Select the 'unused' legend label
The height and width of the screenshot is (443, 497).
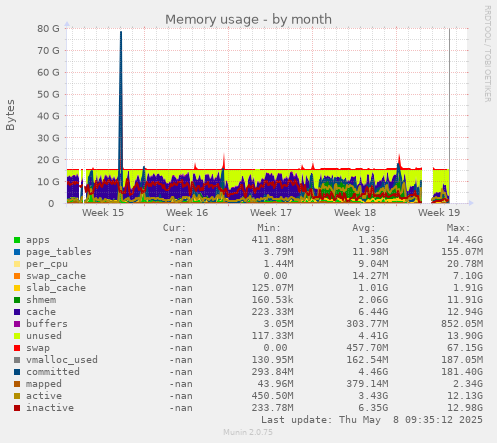tap(44, 336)
